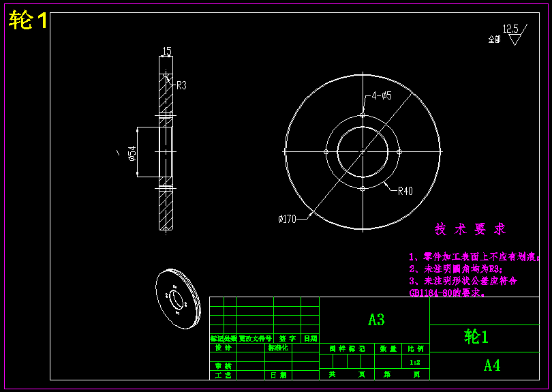Image resolution: width=552 pixels, height=392 pixels.
Task: Select the 标记 header cell
Action: pyautogui.click(x=217, y=338)
